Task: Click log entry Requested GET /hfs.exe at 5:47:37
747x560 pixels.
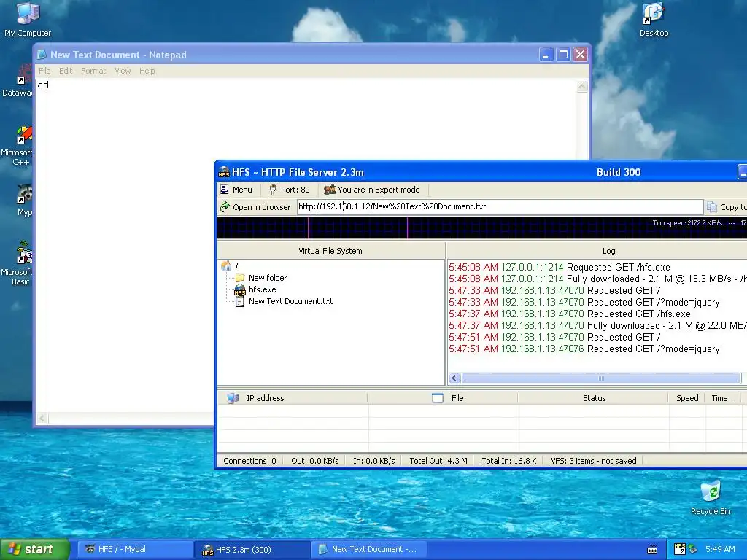Action: [x=569, y=314]
